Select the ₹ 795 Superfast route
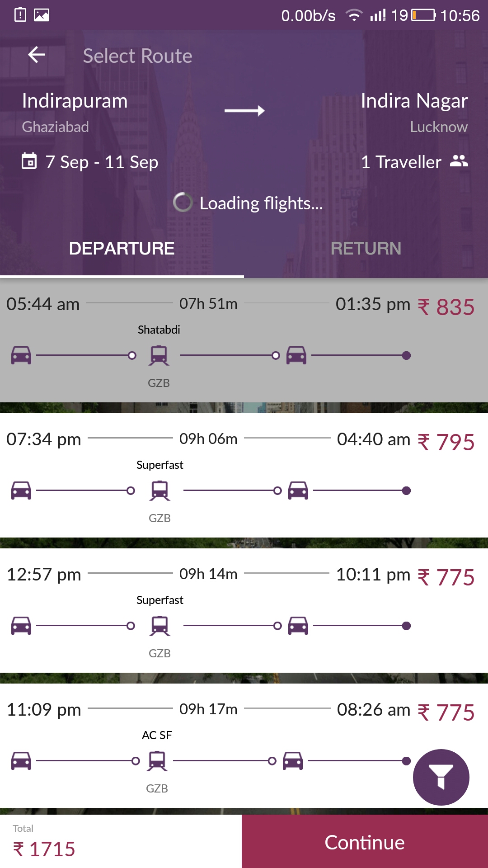The width and height of the screenshot is (488, 868). click(x=244, y=475)
